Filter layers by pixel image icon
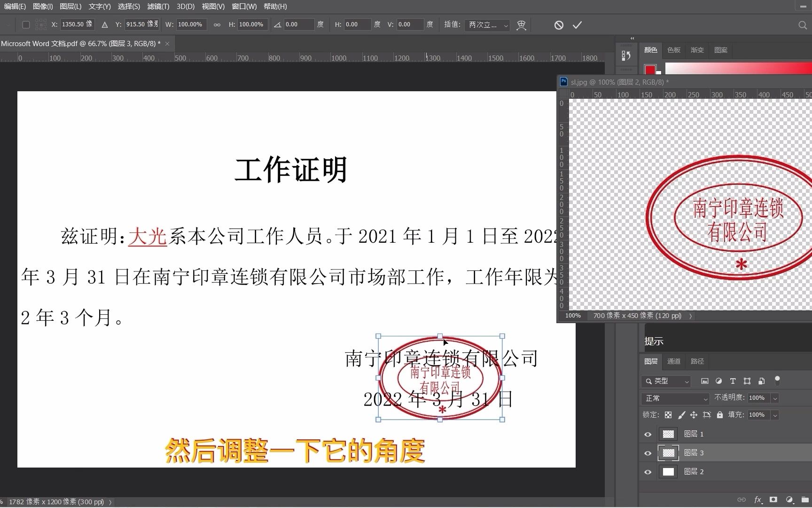Viewport: 812px width, 508px height. coord(704,381)
